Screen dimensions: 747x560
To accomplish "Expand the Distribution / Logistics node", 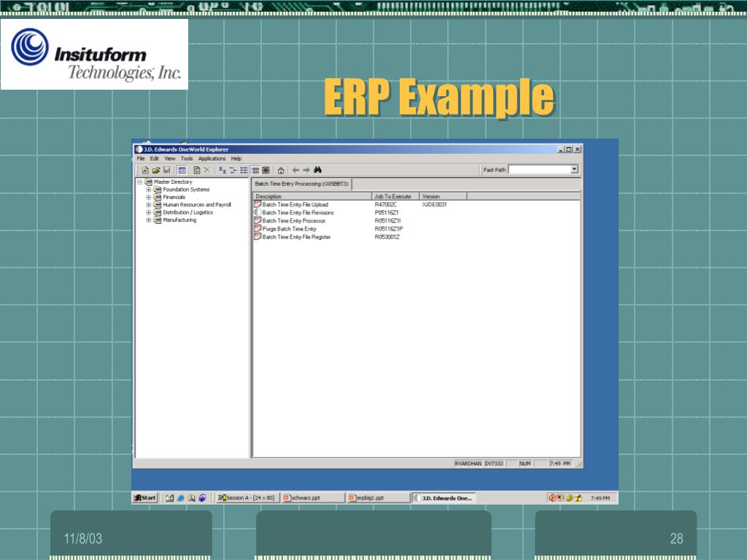I will tap(148, 212).
